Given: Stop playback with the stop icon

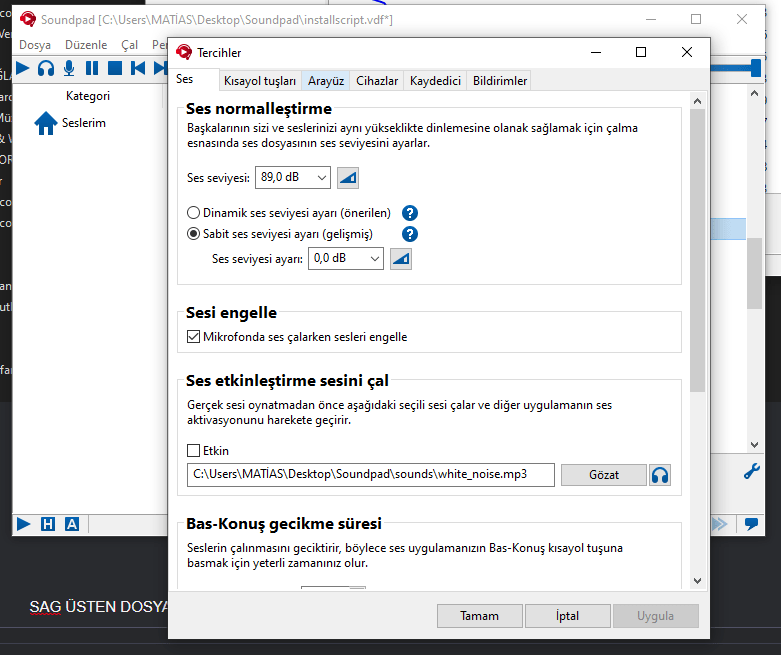Looking at the screenshot, I should (x=115, y=68).
